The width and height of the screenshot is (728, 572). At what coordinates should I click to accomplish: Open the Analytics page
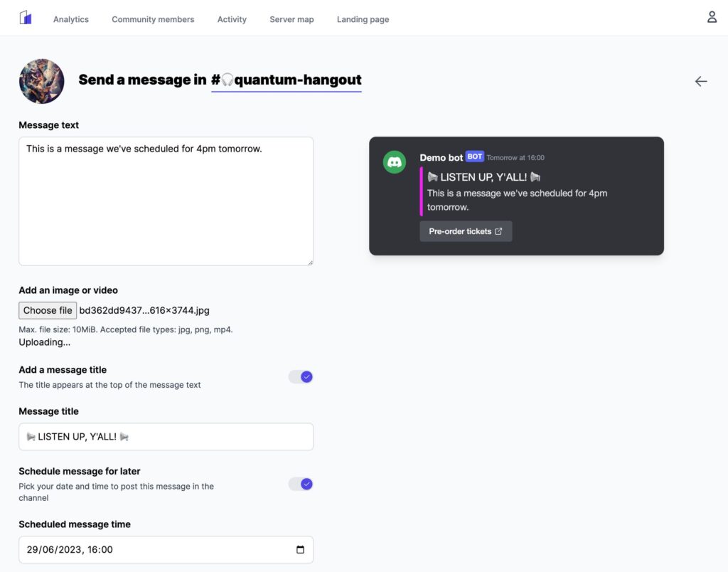pos(70,19)
